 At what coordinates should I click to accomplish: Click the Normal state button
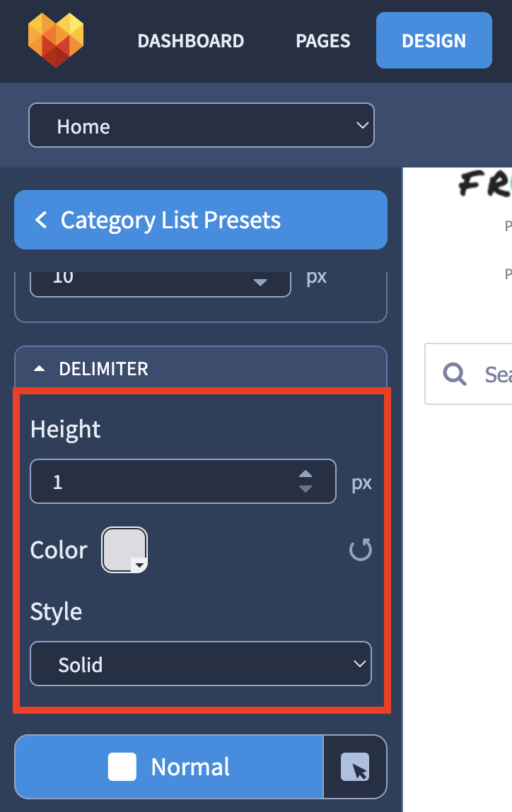169,767
